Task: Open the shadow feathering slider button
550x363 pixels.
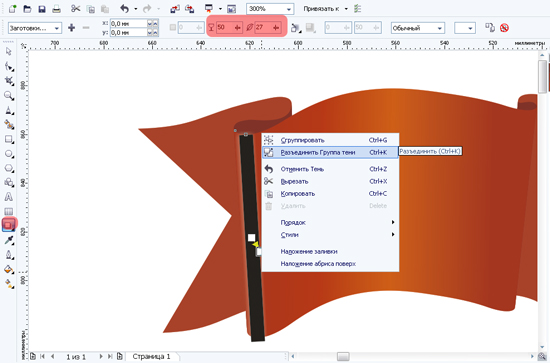Action: 276,27
